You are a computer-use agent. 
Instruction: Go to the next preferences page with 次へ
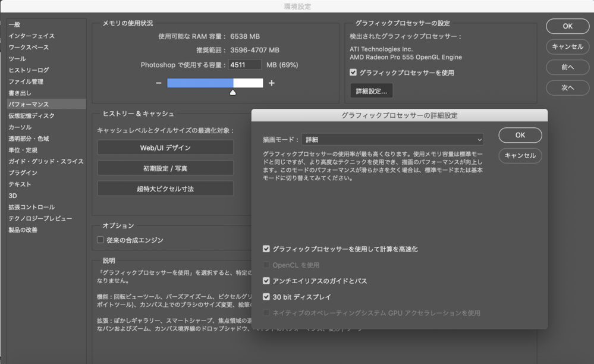566,87
